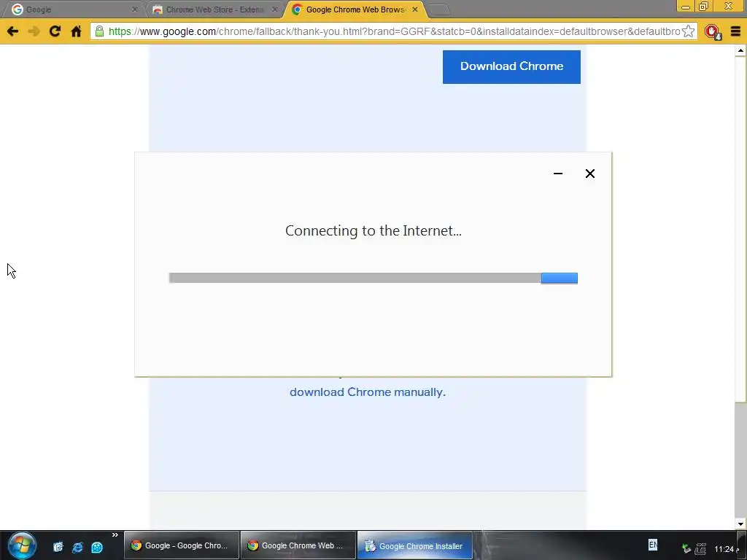Viewport: 747px width, 560px height.
Task: Open the home page with the house icon
Action: point(76,31)
